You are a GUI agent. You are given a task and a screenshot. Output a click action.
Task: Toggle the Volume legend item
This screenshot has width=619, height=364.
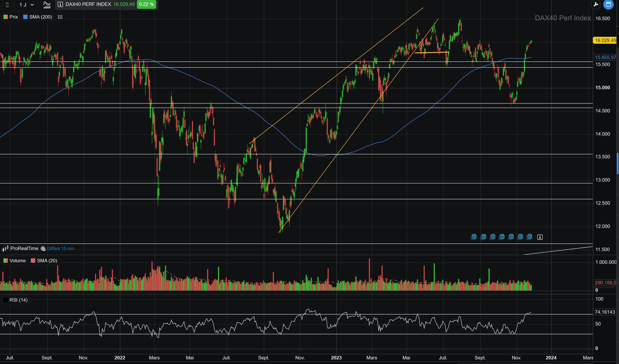click(x=14, y=261)
